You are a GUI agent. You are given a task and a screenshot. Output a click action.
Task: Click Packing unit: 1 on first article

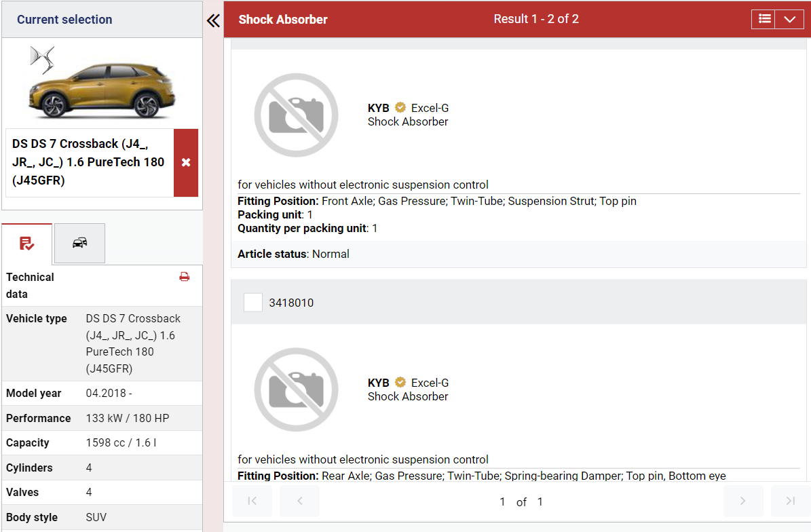(x=275, y=214)
